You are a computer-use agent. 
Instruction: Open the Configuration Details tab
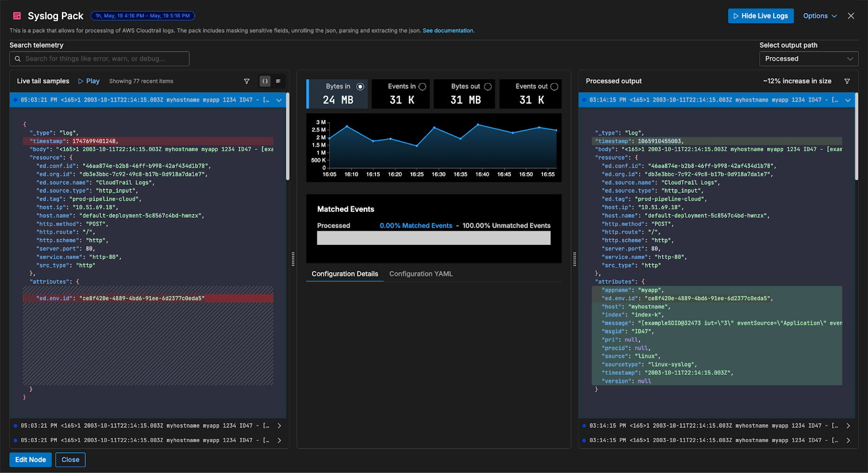(344, 274)
